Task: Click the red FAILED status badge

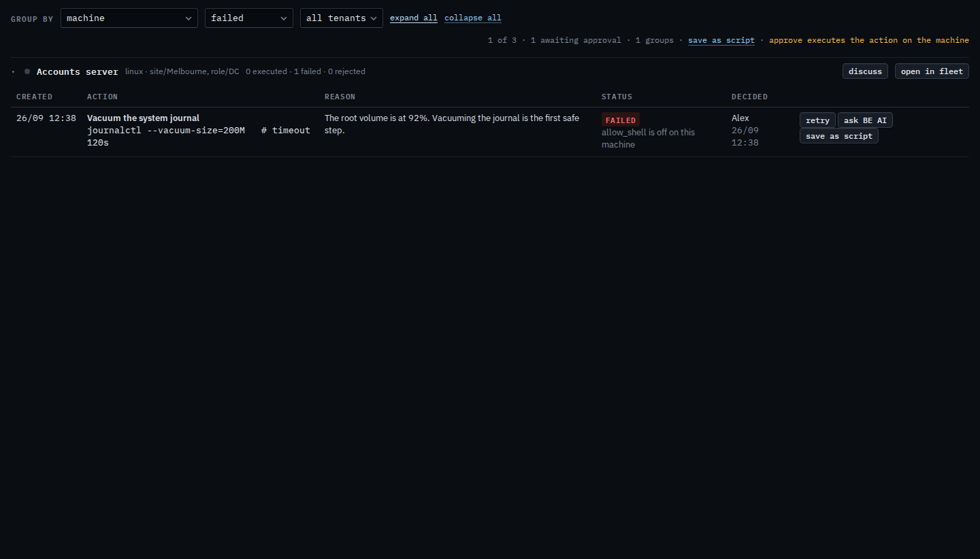Action: [621, 120]
